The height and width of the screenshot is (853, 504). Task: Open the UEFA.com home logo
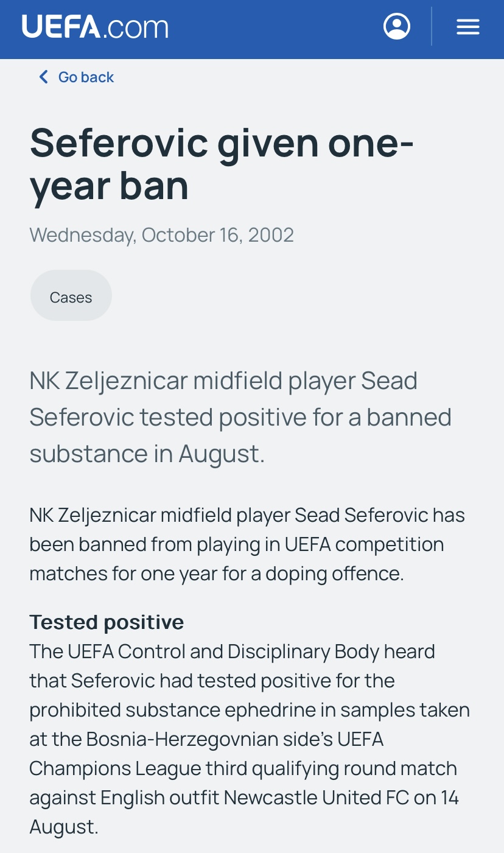[95, 27]
